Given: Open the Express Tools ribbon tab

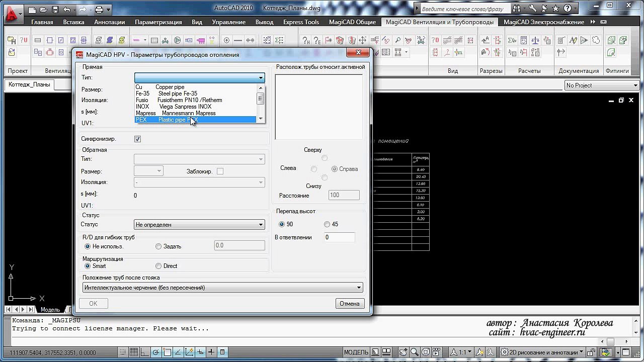Looking at the screenshot, I should click(301, 22).
